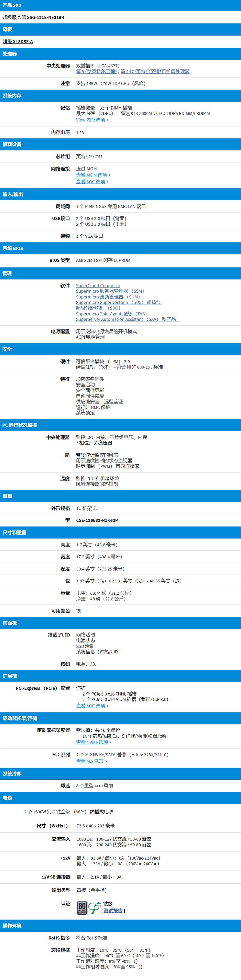Open SuperServer Automation Assistant (SAA) link

[x=128, y=319]
